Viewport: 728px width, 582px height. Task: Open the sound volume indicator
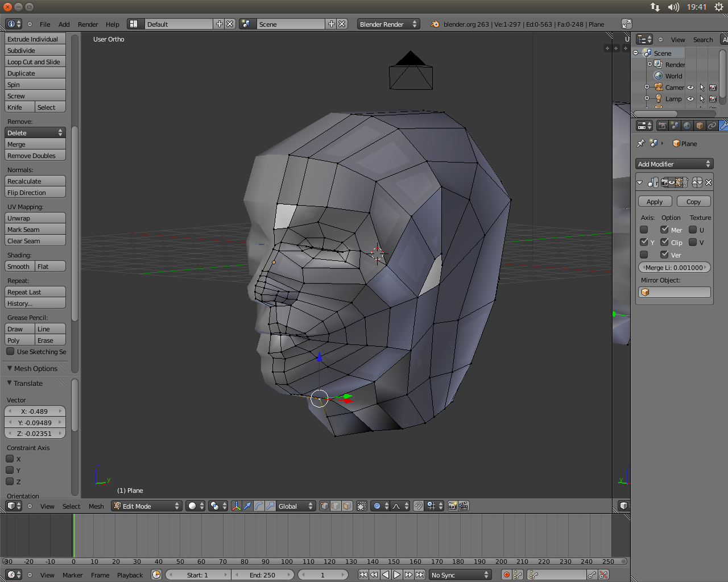click(x=673, y=7)
